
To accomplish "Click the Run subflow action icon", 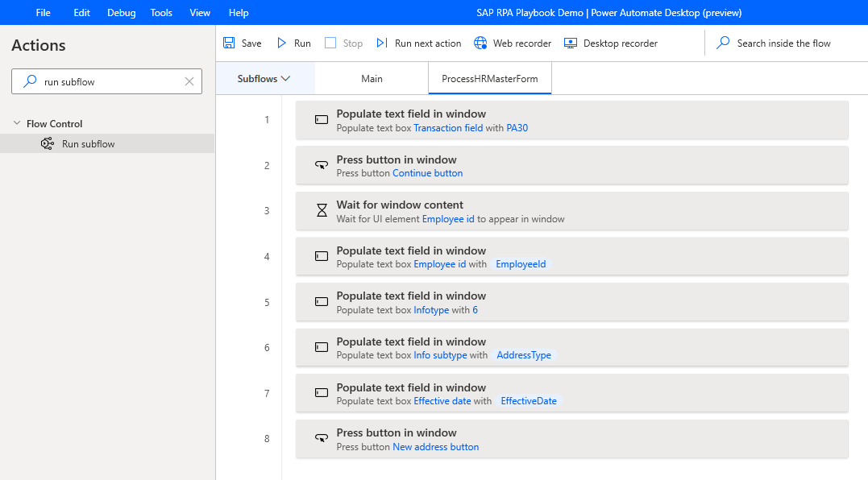I will [48, 144].
